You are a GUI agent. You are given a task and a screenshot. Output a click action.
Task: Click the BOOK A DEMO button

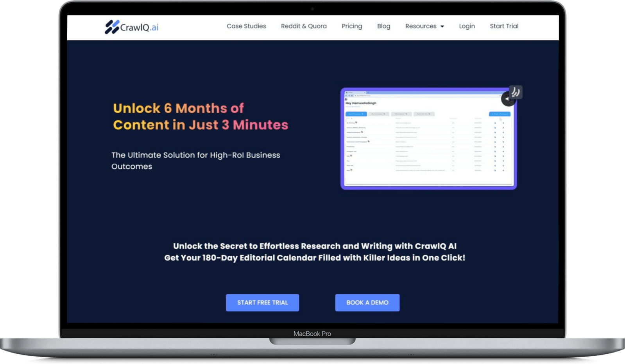click(x=367, y=303)
